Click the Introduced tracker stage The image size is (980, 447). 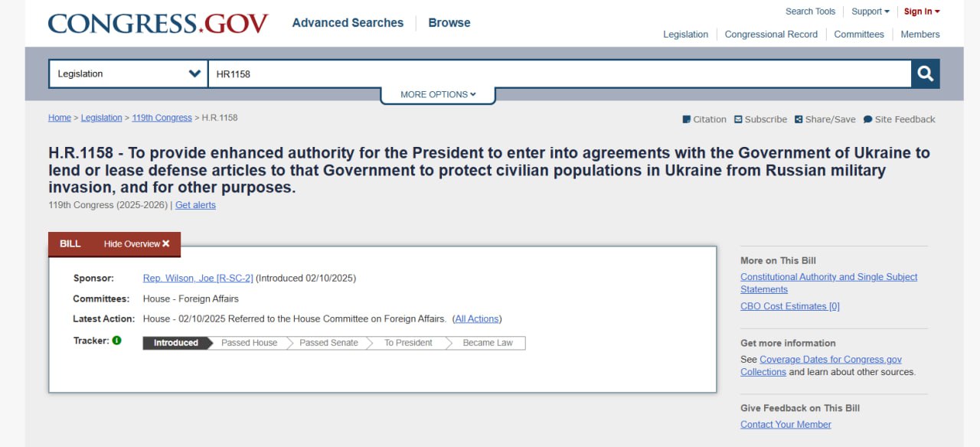(x=176, y=343)
